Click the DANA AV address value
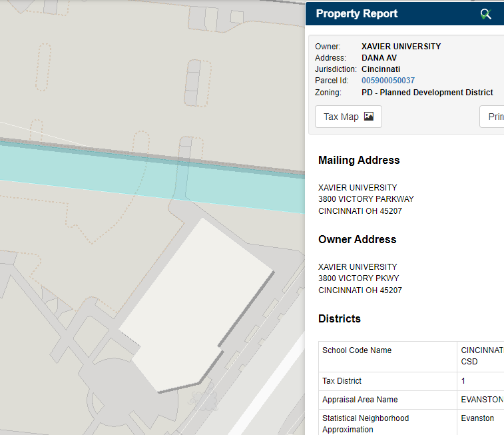Image resolution: width=504 pixels, height=435 pixels. (x=379, y=58)
